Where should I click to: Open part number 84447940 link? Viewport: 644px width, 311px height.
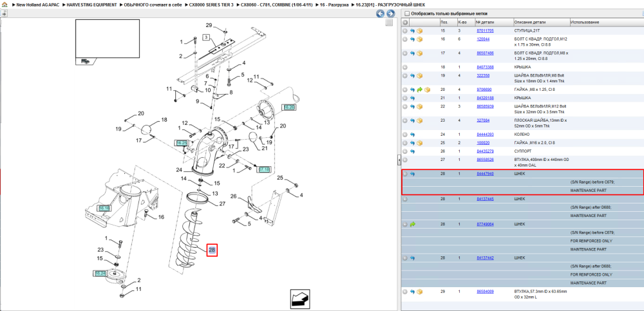point(485,174)
